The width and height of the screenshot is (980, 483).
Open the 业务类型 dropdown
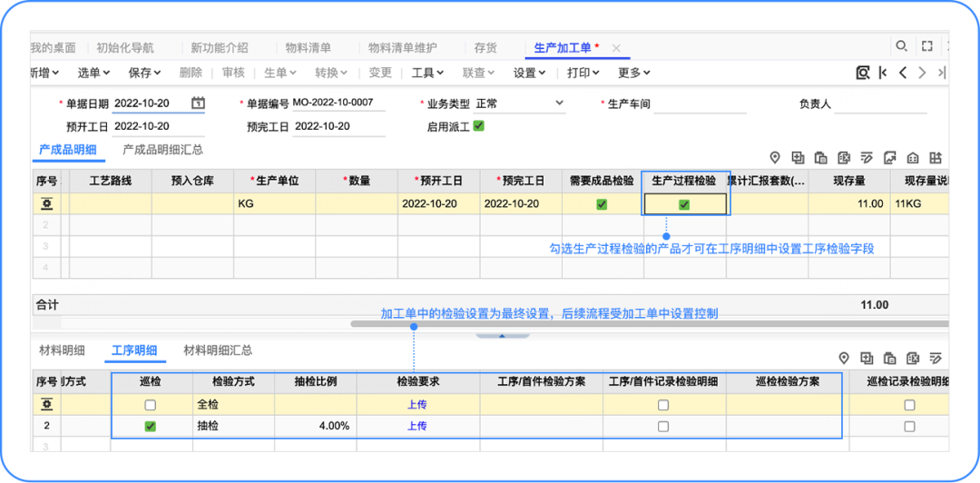[559, 103]
